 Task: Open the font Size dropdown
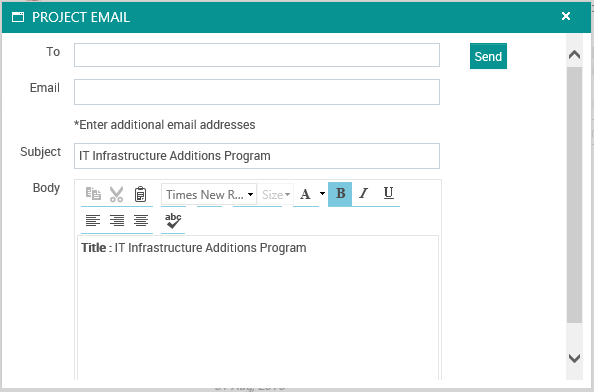coord(275,195)
